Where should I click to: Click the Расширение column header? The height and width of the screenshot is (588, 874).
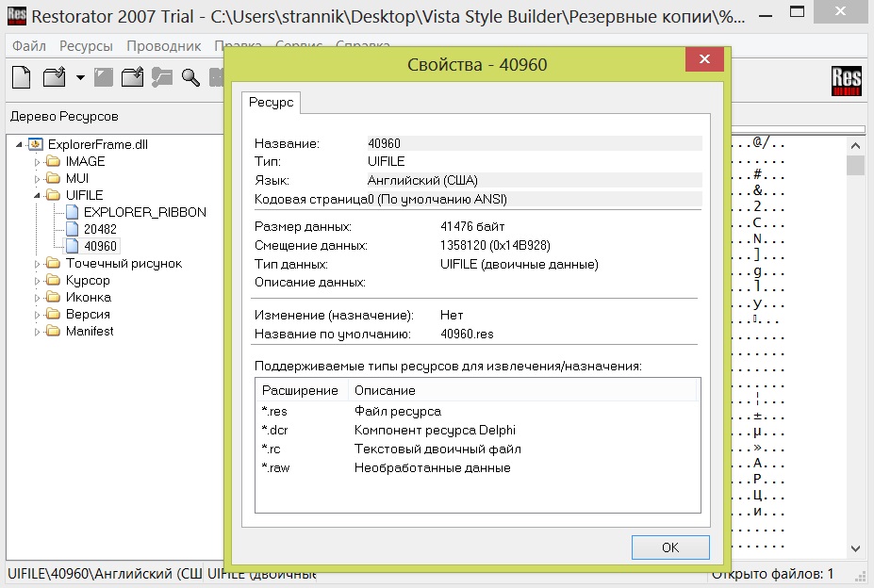(302, 390)
